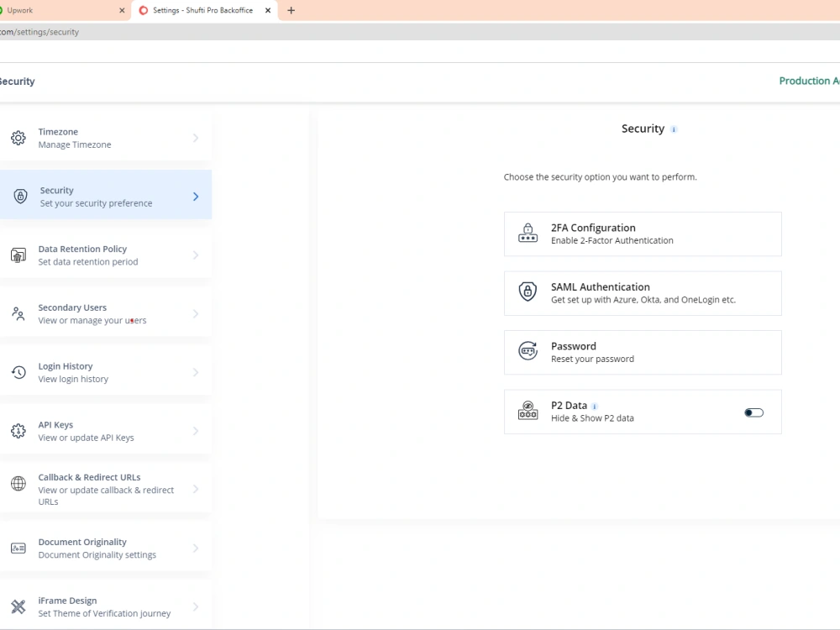
Task: Expand the Callback & Redirect URLs chevron
Action: pos(196,489)
